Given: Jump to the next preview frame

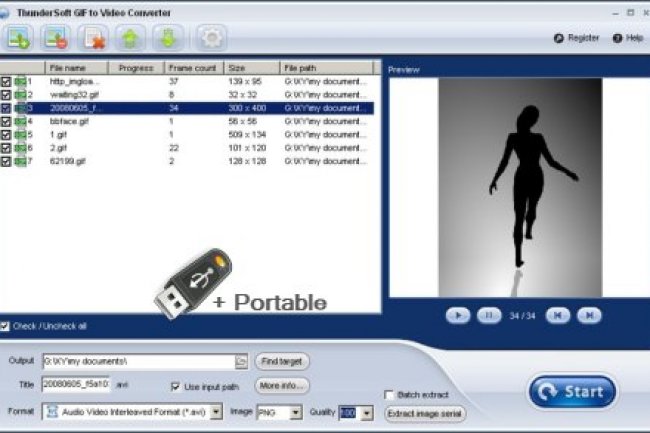Looking at the screenshot, I should click(590, 315).
